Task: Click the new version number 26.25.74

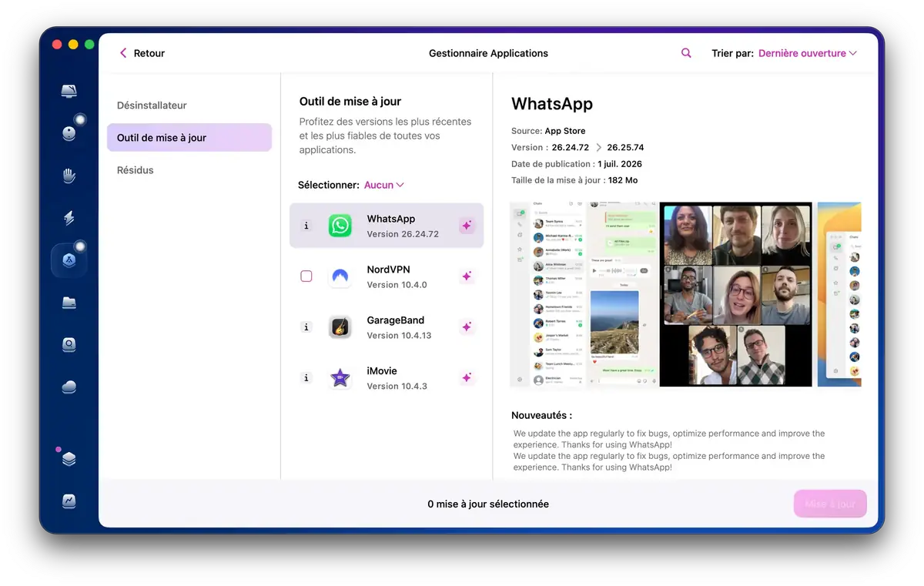Action: pyautogui.click(x=625, y=147)
